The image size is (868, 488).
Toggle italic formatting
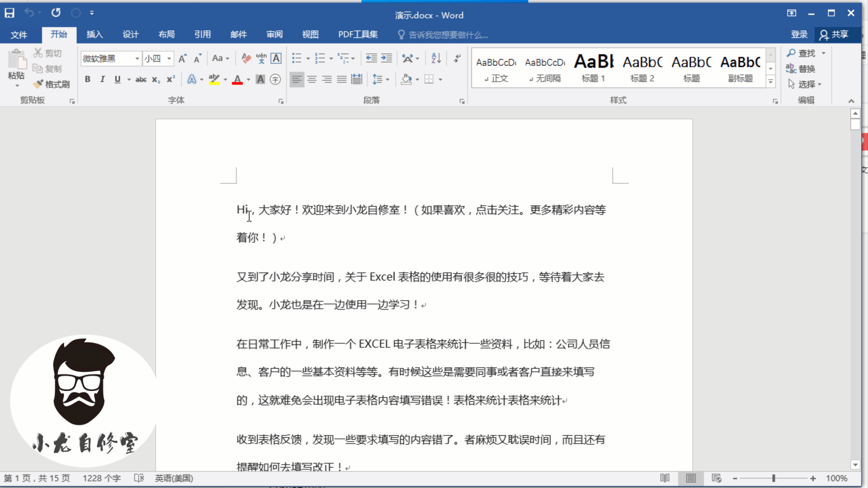click(103, 80)
